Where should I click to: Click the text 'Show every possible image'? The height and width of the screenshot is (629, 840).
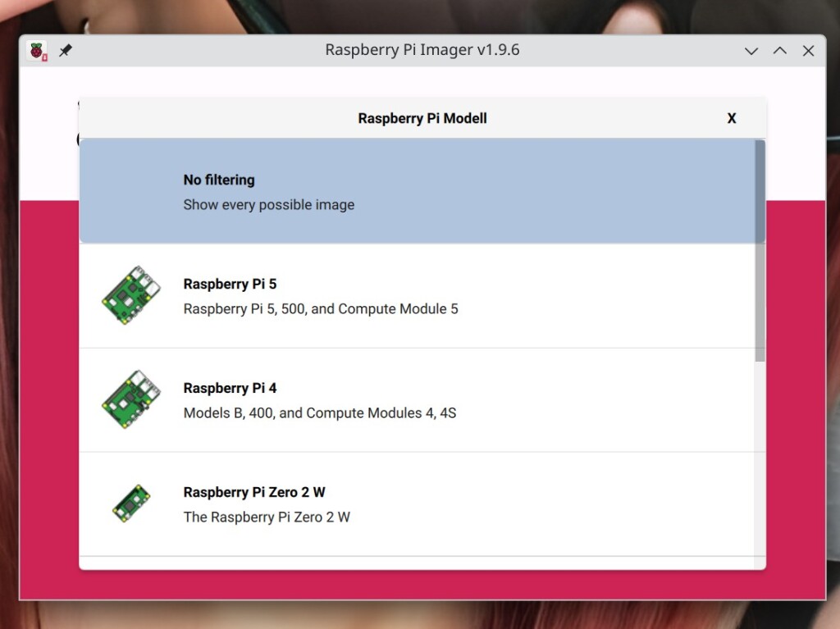[x=269, y=205]
